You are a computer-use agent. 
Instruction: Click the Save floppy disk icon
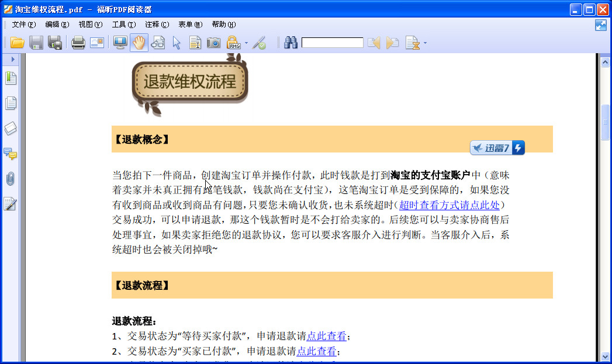36,43
